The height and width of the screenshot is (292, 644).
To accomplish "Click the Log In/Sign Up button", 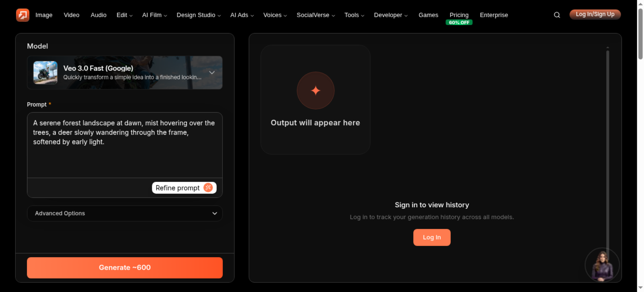I will coord(595,14).
